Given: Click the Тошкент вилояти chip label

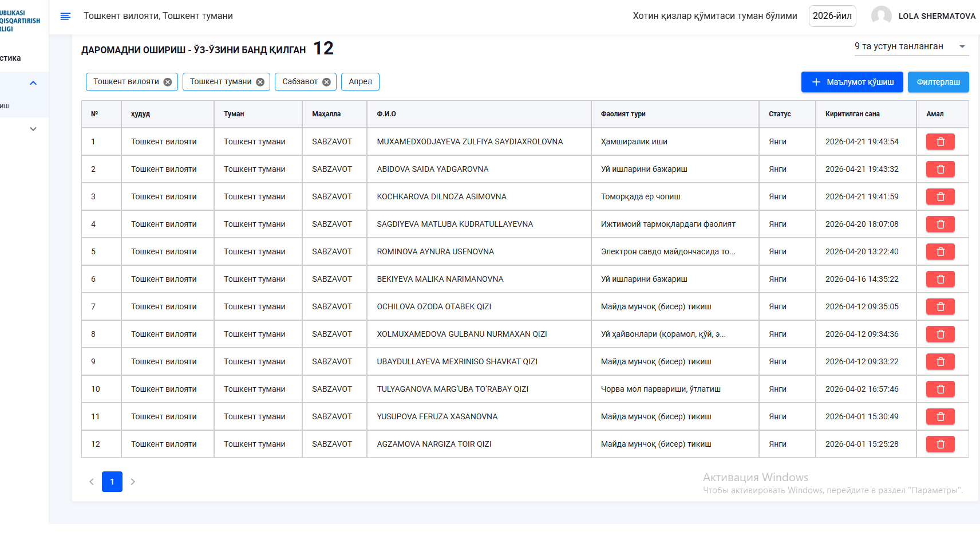Looking at the screenshot, I should (126, 82).
